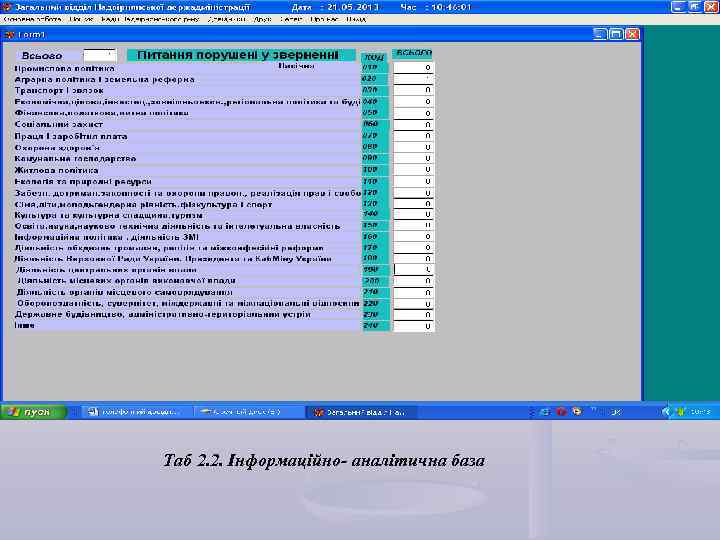Select the Культура та культурна спадщина, туризм label
720x540 pixels.
pos(108,215)
